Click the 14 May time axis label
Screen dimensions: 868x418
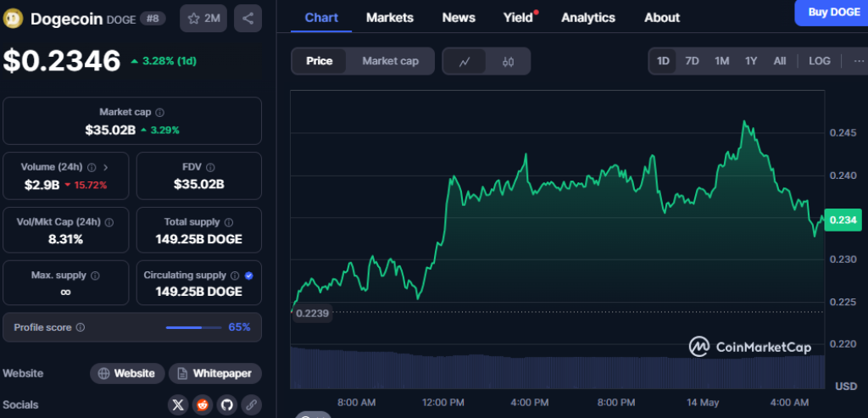701,403
